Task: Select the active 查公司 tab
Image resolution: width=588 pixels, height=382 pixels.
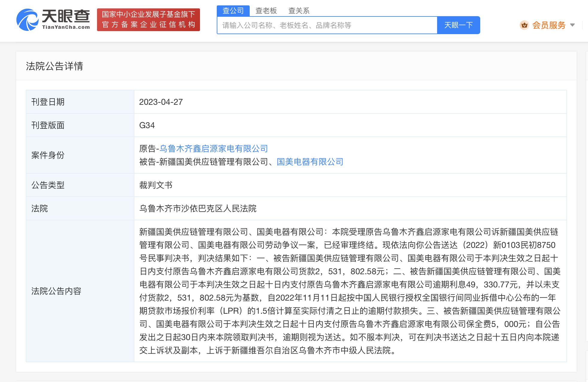Action: click(x=233, y=10)
